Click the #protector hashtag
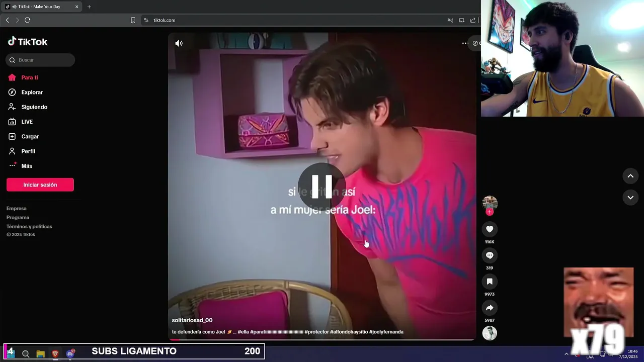Image resolution: width=644 pixels, height=362 pixels. (x=316, y=332)
